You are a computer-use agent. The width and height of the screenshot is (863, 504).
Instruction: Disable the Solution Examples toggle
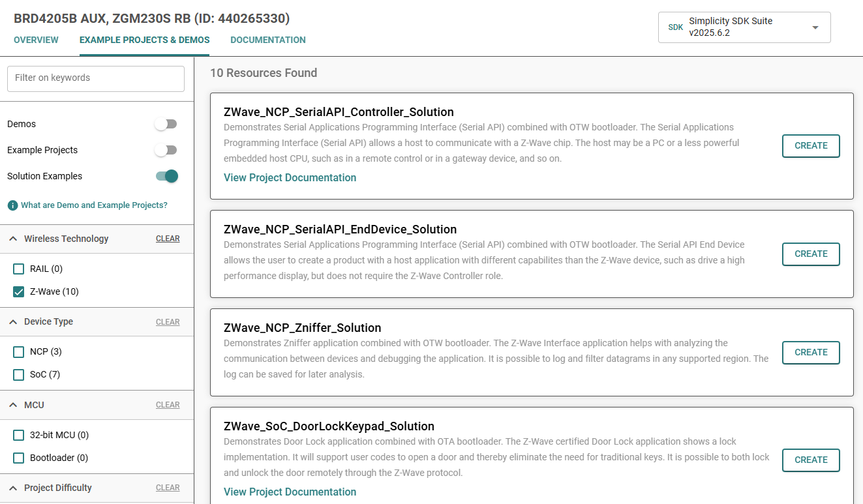pyautogui.click(x=166, y=176)
